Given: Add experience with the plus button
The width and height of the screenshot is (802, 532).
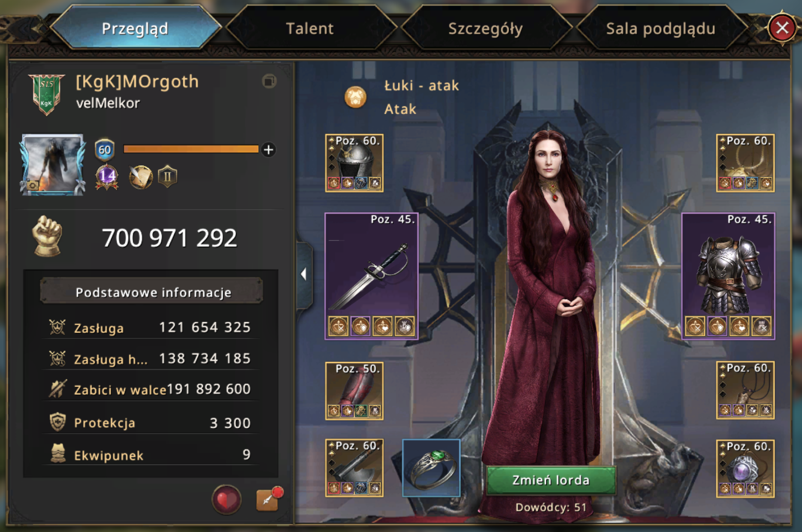Looking at the screenshot, I should [x=269, y=149].
